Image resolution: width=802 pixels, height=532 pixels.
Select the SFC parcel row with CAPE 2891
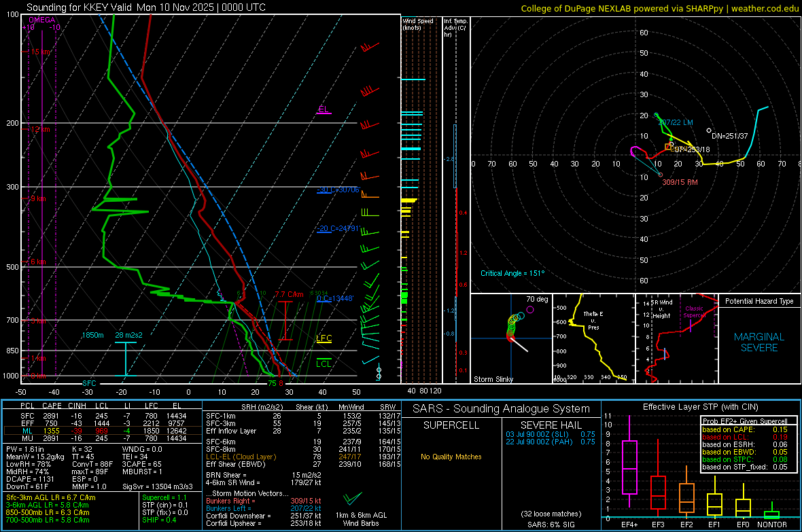coord(103,416)
